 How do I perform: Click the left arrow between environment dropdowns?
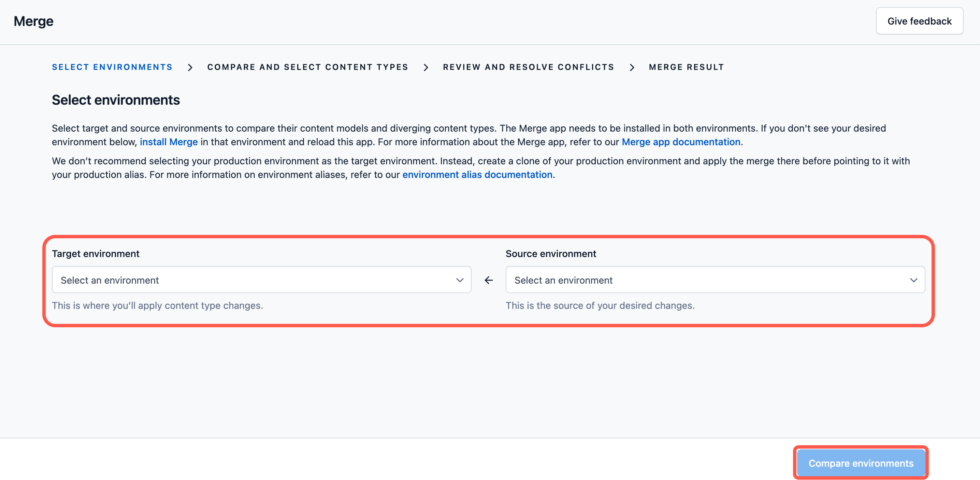[489, 280]
